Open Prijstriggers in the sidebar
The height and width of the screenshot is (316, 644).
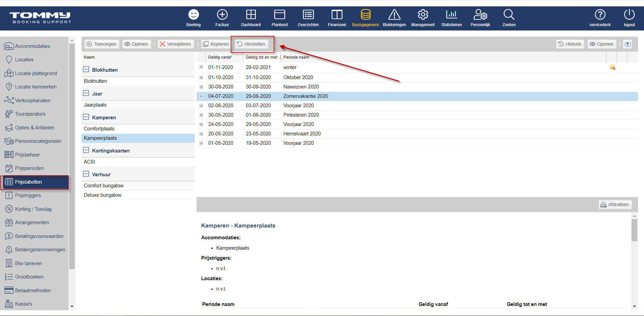pos(35,195)
